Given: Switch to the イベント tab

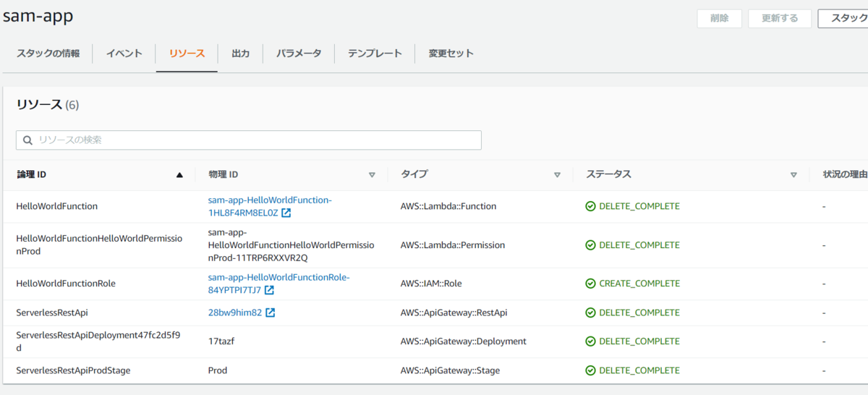Looking at the screenshot, I should tap(124, 54).
